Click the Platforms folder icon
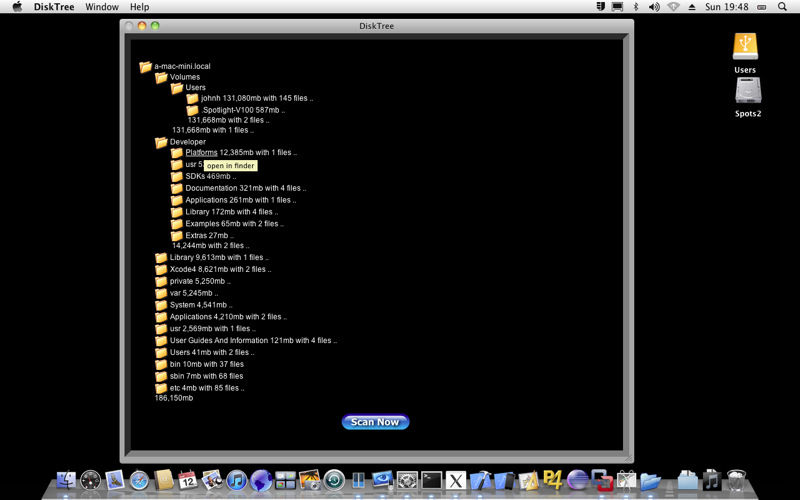Image resolution: width=800 pixels, height=500 pixels. point(177,153)
